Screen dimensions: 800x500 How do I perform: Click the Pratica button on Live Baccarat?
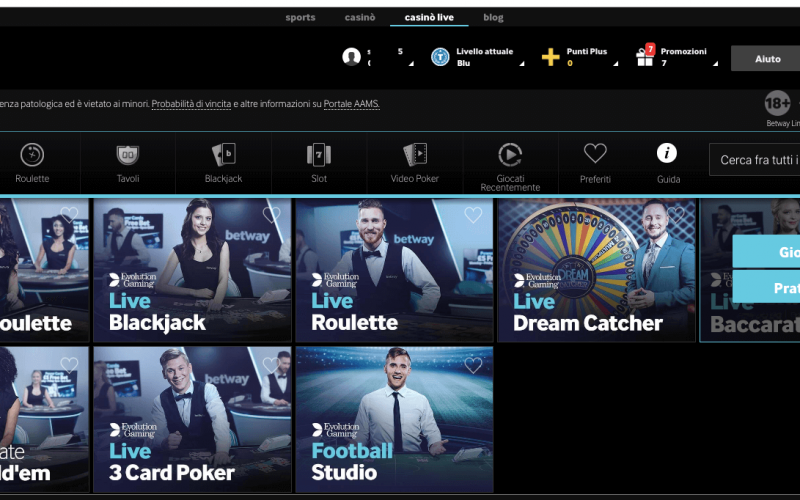[766, 288]
